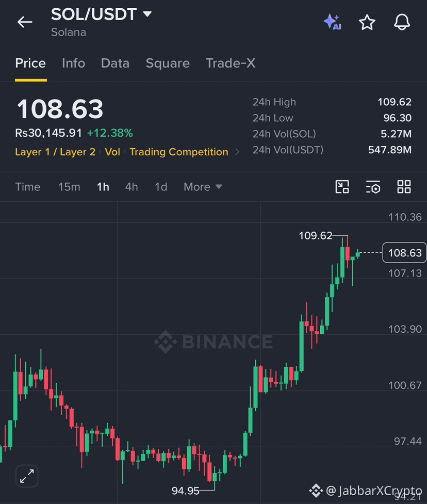Open the grid layout icon
This screenshot has height=504, width=427.
404,187
